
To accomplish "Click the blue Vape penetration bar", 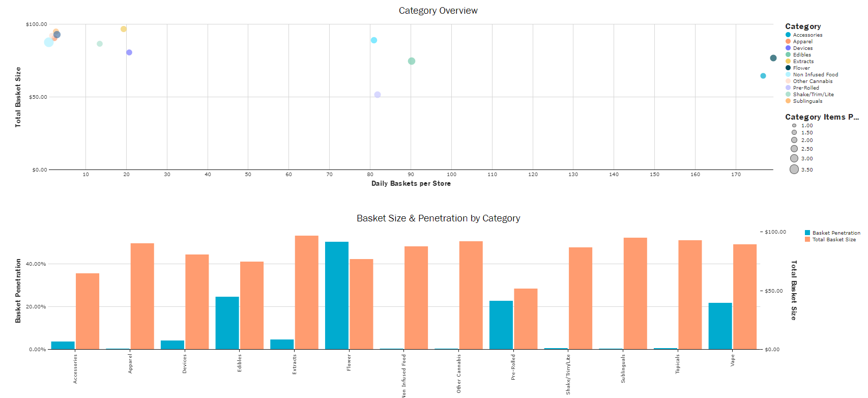I will pyautogui.click(x=720, y=326).
